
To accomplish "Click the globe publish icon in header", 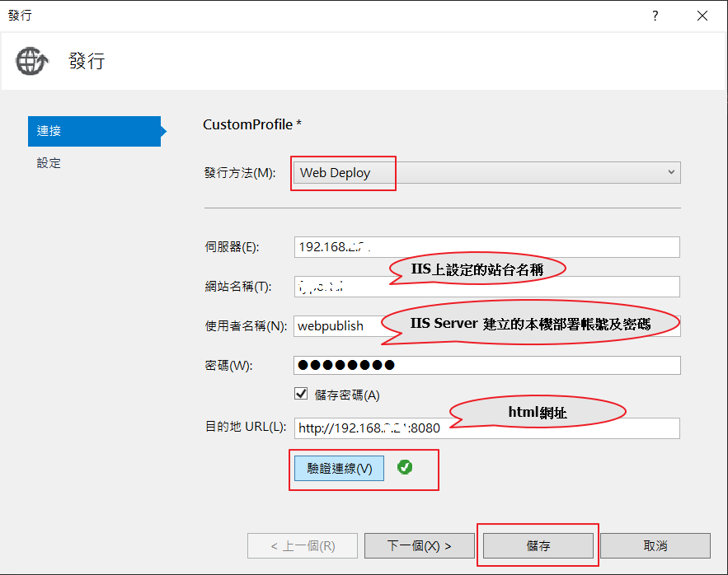I will click(x=33, y=61).
